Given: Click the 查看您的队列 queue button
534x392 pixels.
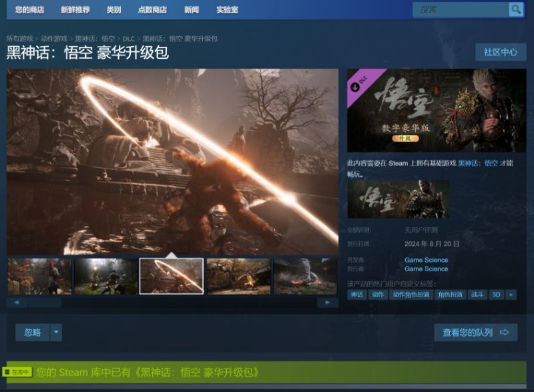Looking at the screenshot, I should (x=475, y=333).
